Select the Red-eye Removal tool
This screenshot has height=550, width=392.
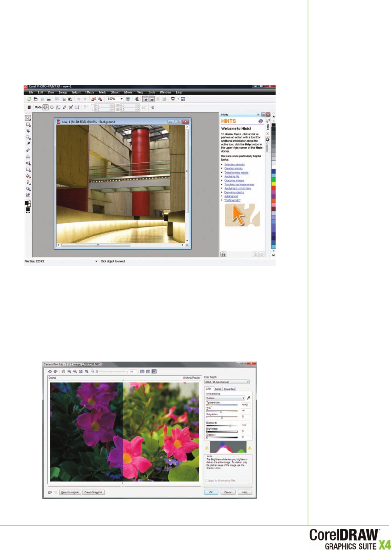click(x=28, y=163)
